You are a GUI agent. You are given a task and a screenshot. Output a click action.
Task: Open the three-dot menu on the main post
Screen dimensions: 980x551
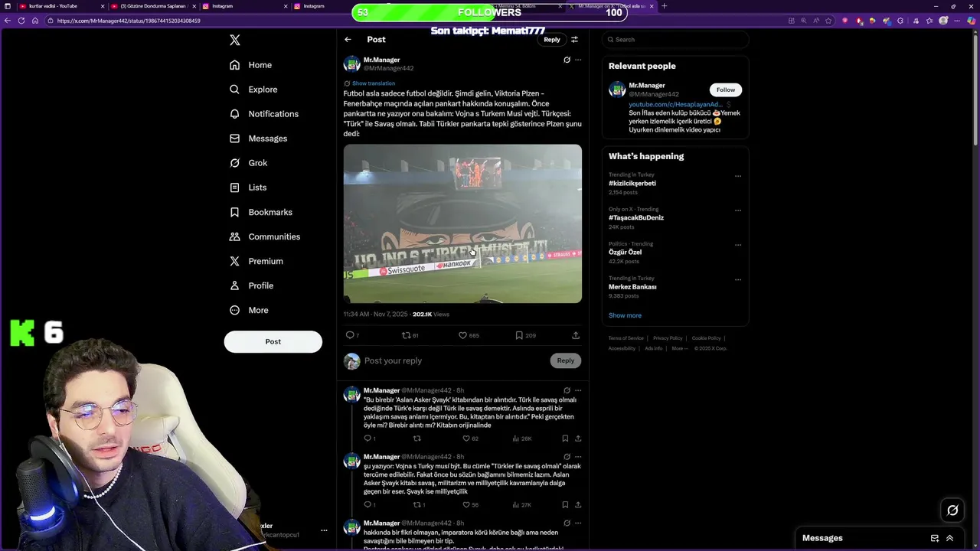coord(578,60)
